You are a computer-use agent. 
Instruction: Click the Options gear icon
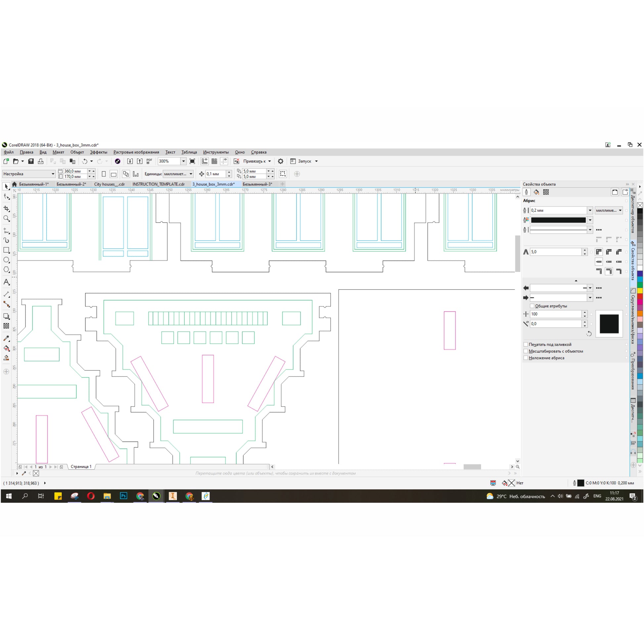[x=281, y=161]
